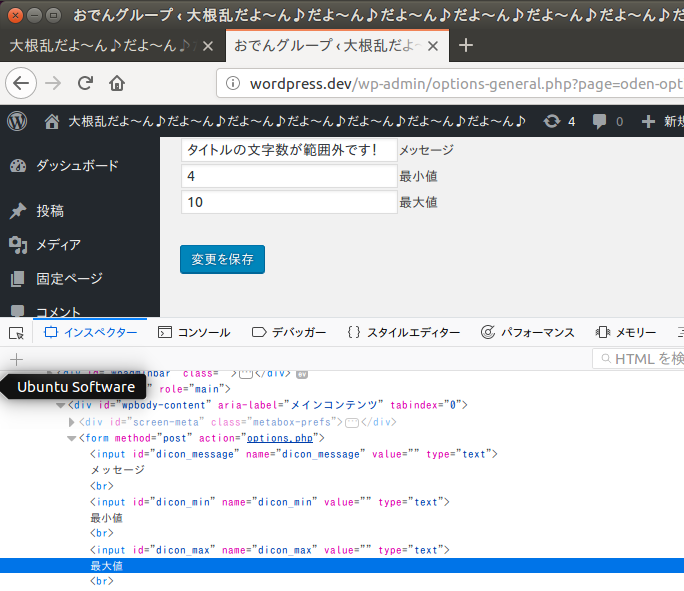Open 投稿 in the sidebar
This screenshot has height=591, width=684.
coord(50,211)
